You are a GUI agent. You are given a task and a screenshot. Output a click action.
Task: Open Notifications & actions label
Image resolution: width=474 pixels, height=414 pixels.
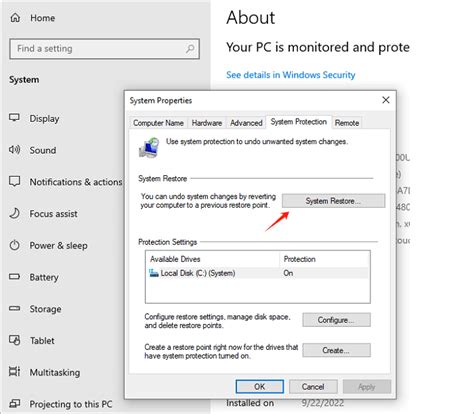coord(76,182)
